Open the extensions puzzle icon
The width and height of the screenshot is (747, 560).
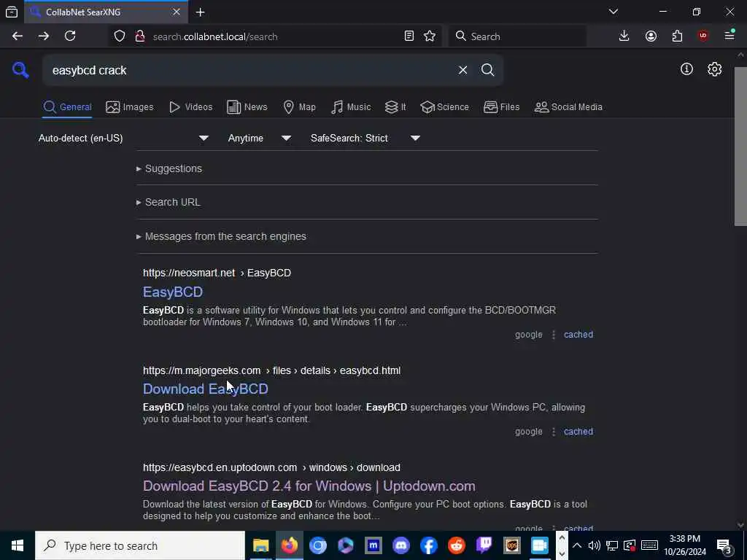click(x=677, y=36)
